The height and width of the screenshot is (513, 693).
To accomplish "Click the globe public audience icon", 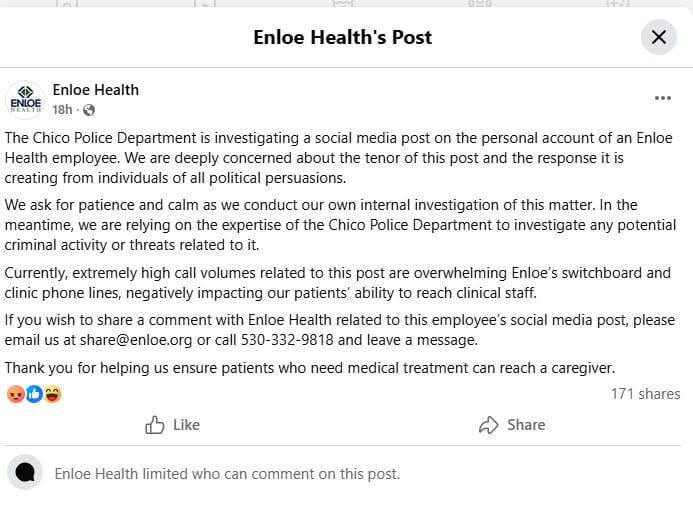I will [89, 109].
